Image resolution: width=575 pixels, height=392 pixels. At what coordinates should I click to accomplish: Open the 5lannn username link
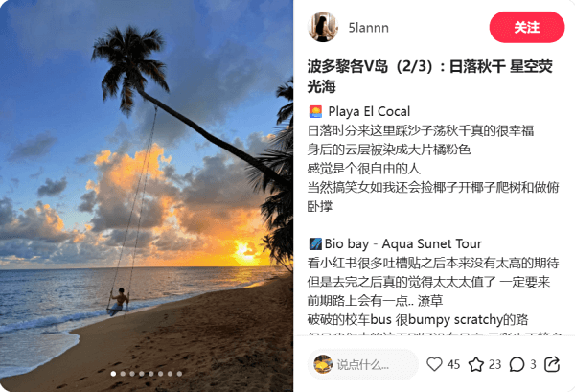(x=369, y=28)
